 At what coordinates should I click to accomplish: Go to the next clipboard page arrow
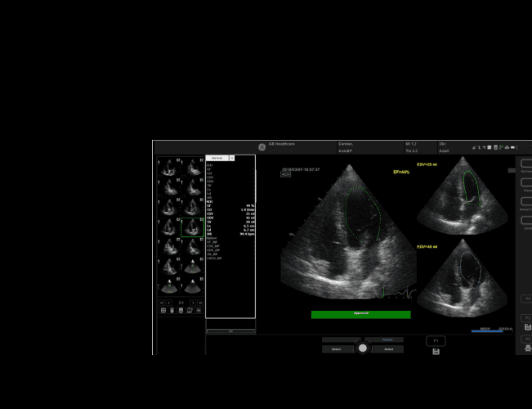click(192, 303)
